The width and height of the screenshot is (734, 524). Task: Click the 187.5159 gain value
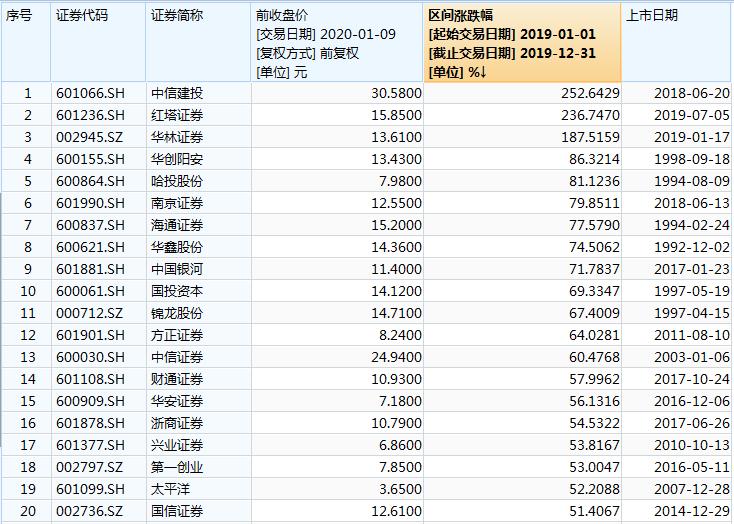(590, 137)
